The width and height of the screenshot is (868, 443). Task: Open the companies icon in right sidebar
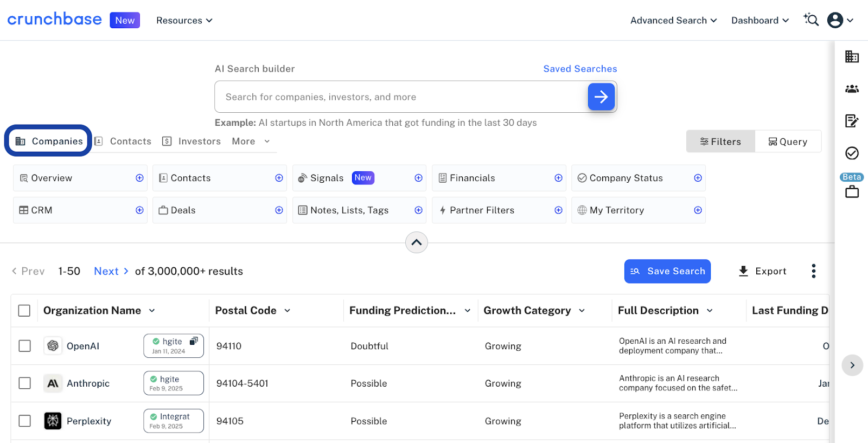pos(852,56)
